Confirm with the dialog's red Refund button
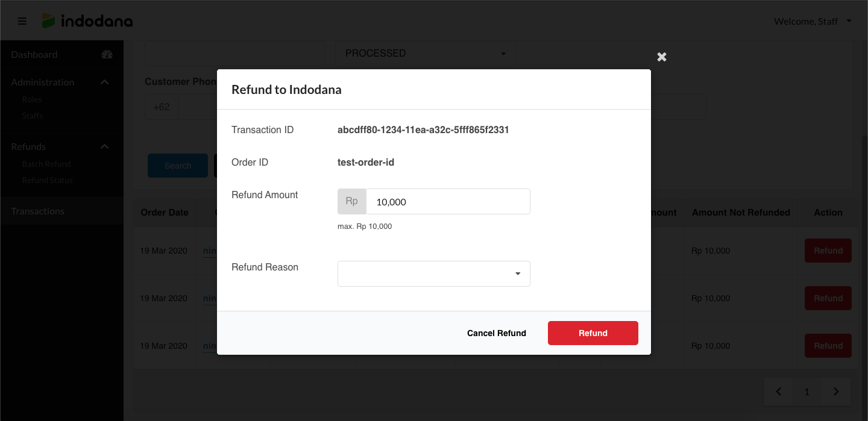868x421 pixels. tap(593, 333)
